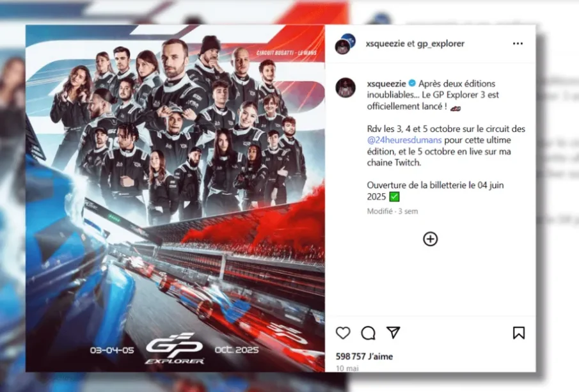
Task: Save the post with the bookmark icon
Action: [519, 333]
